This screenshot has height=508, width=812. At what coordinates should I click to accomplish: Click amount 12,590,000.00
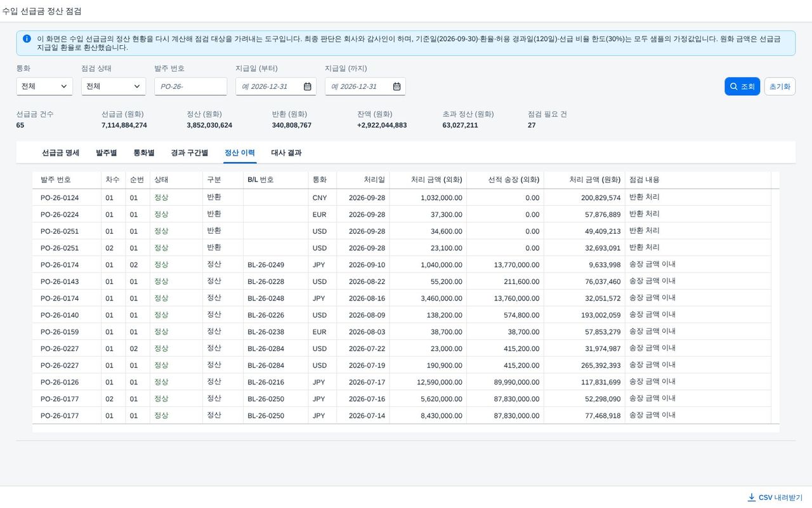(439, 382)
